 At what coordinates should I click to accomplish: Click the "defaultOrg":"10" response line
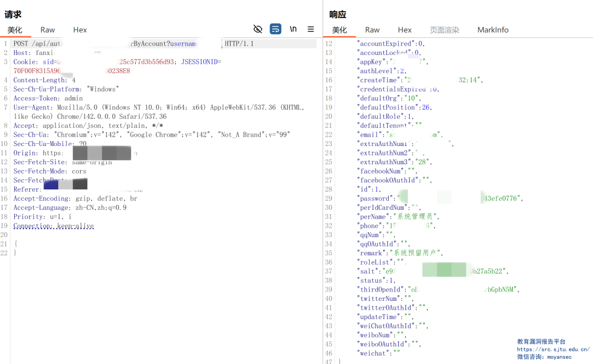(389, 98)
